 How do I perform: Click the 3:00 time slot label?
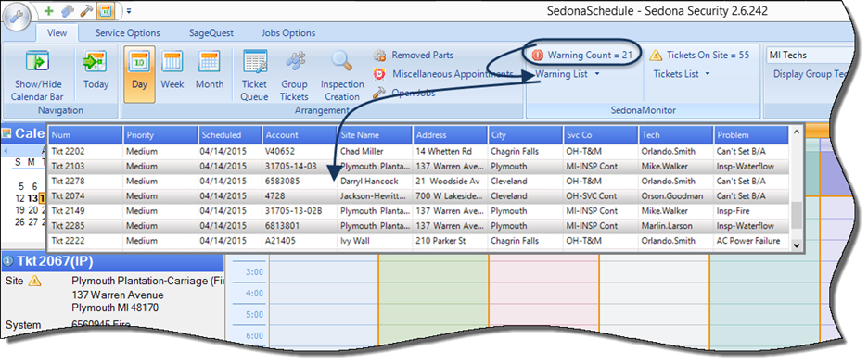(x=254, y=271)
